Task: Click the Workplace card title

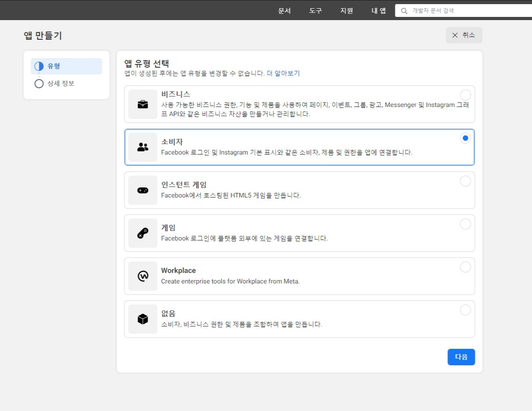Action: [178, 271]
